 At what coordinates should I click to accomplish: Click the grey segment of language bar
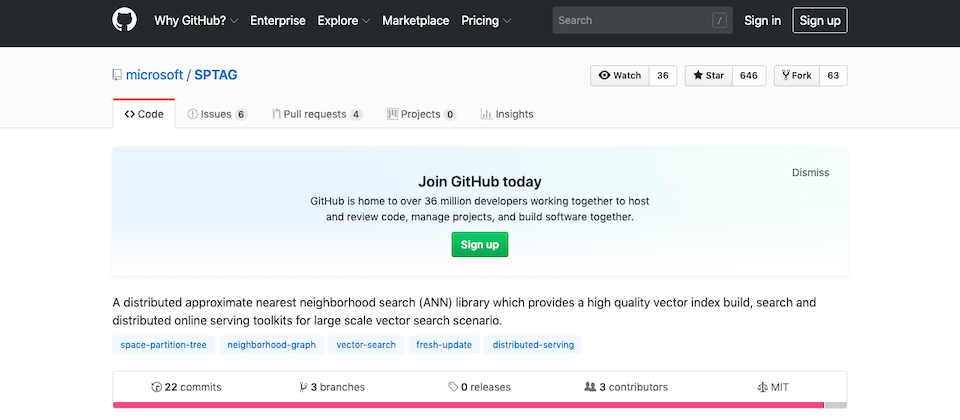click(836, 405)
